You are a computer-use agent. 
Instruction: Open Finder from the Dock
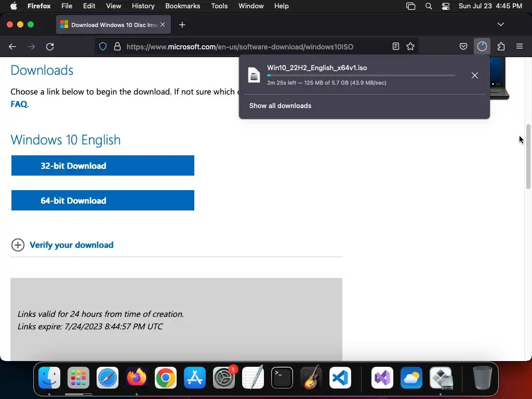pyautogui.click(x=49, y=378)
